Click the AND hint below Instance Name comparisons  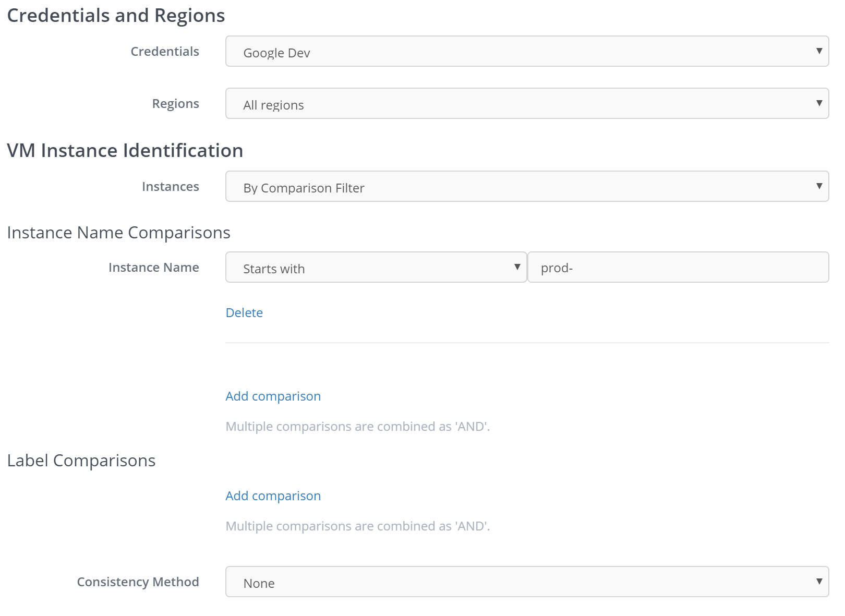point(358,427)
